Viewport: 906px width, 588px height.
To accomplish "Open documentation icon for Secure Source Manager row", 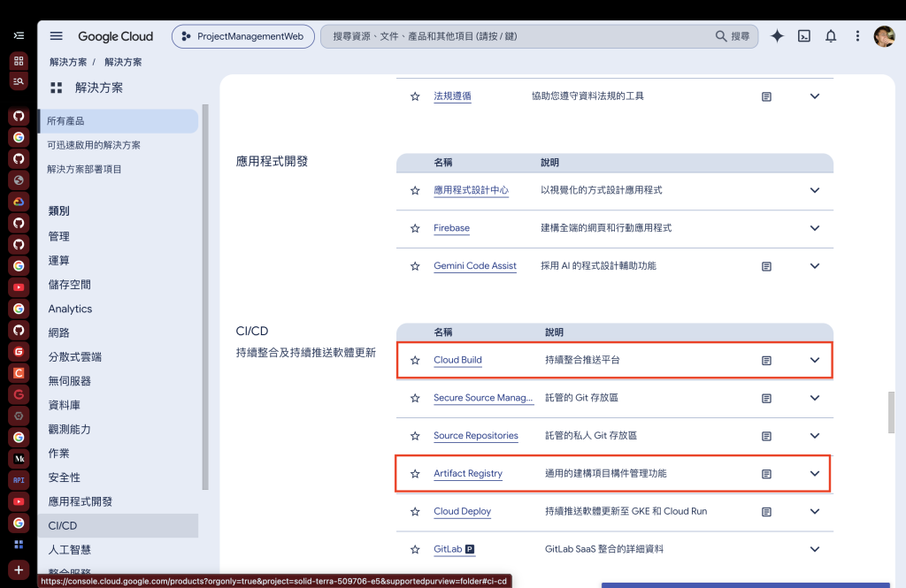I will click(766, 398).
